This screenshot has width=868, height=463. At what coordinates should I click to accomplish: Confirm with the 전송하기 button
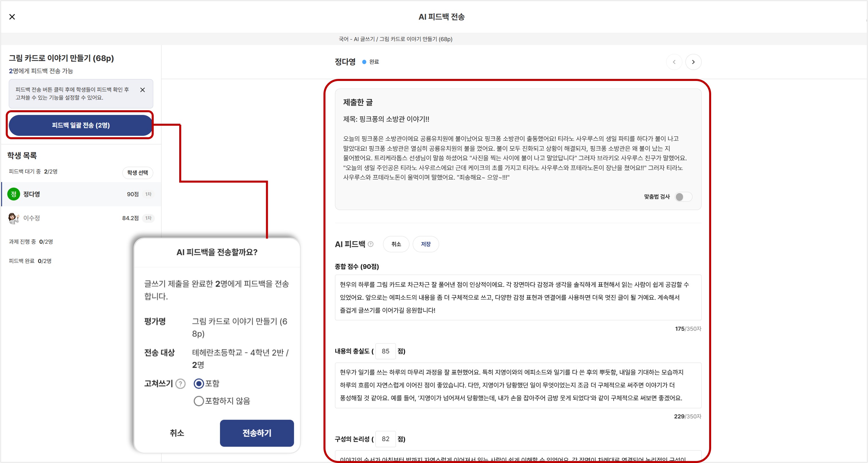257,433
